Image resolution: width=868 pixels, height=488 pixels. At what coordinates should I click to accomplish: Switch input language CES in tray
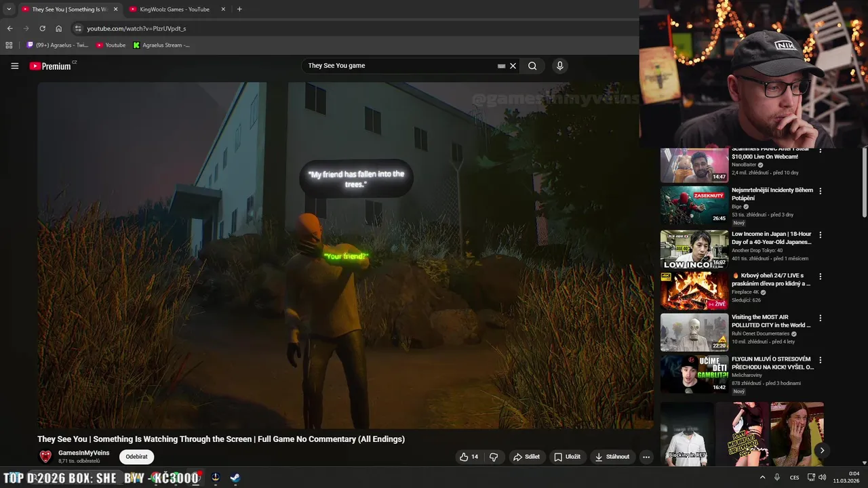coord(794,477)
